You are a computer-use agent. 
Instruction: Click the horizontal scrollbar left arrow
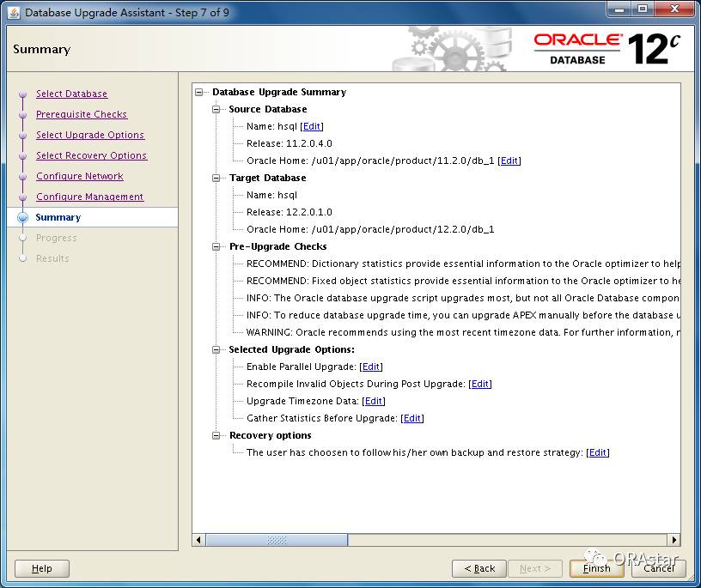coord(198,540)
